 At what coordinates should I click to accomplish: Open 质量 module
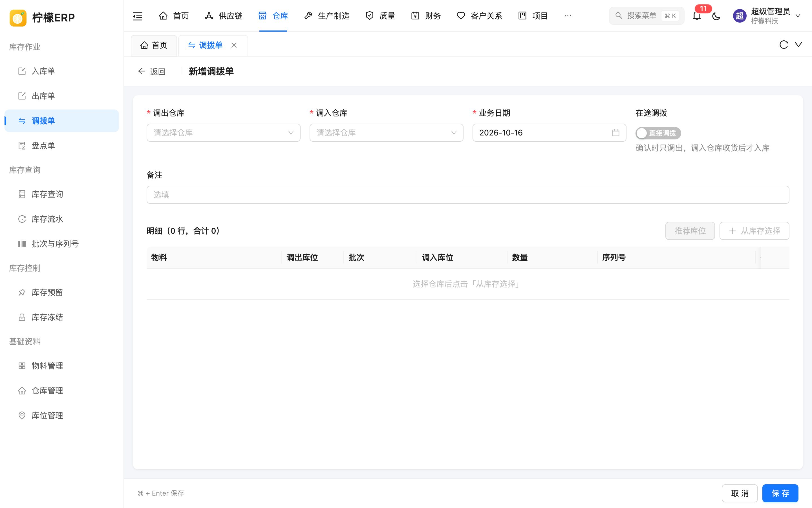(x=380, y=16)
